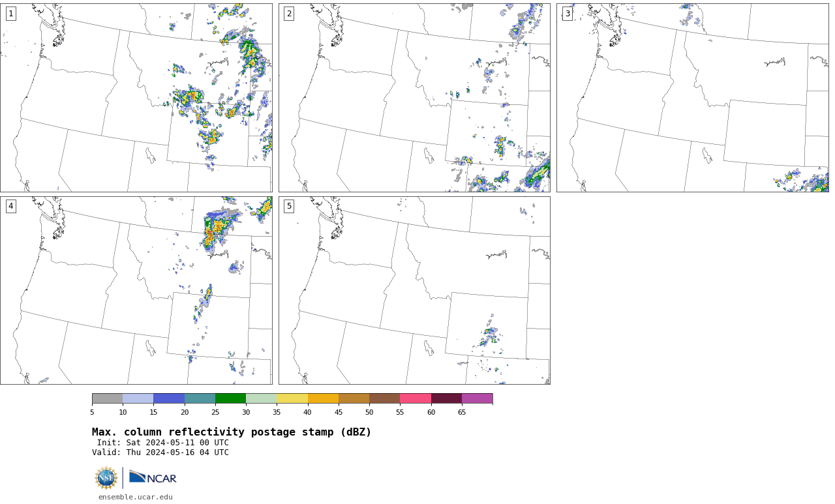Click the dark green 25-30 dBZ swatch
The height and width of the screenshot is (504, 835).
230,398
